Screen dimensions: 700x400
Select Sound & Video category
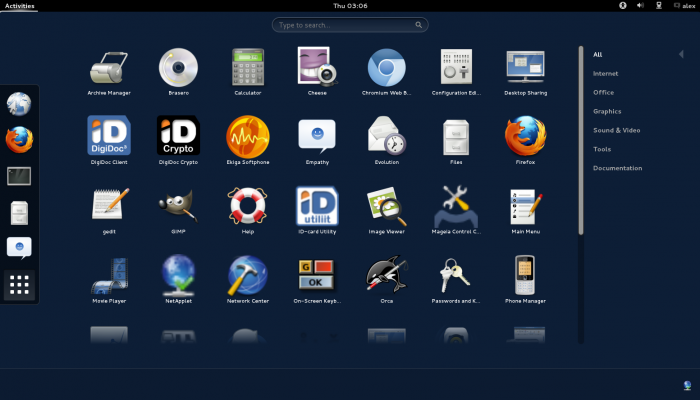tap(616, 130)
